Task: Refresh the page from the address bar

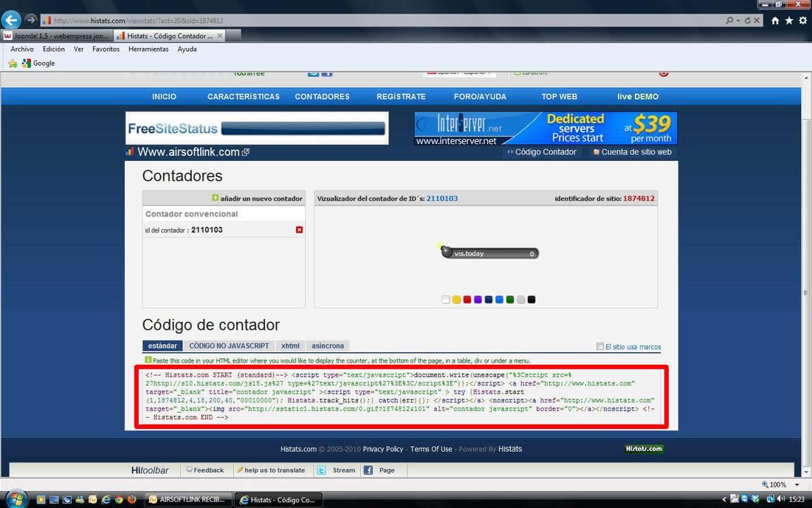Action: click(747, 21)
